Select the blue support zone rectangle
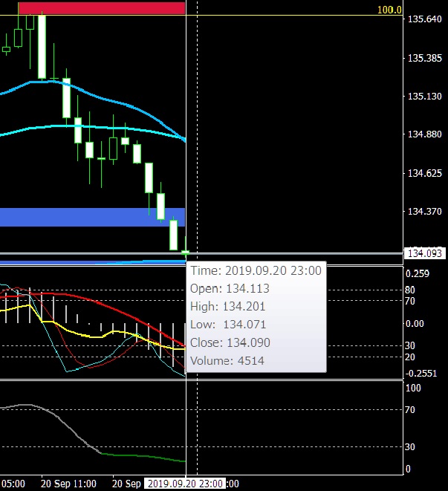448x491 pixels. pos(92,217)
